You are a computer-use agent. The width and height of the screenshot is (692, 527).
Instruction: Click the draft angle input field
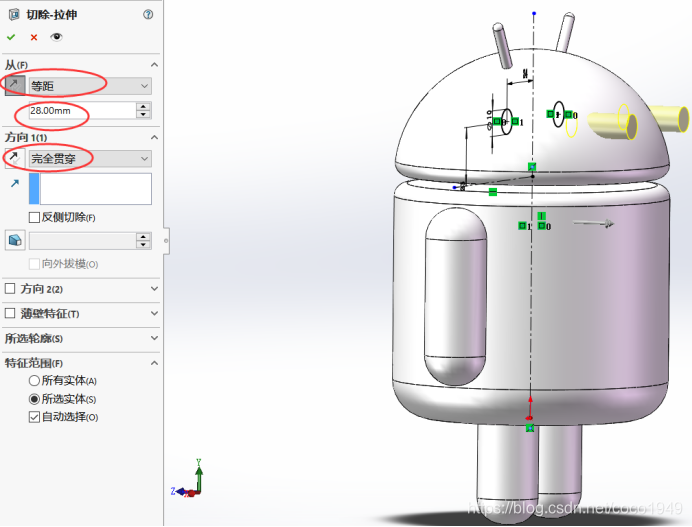pos(82,241)
